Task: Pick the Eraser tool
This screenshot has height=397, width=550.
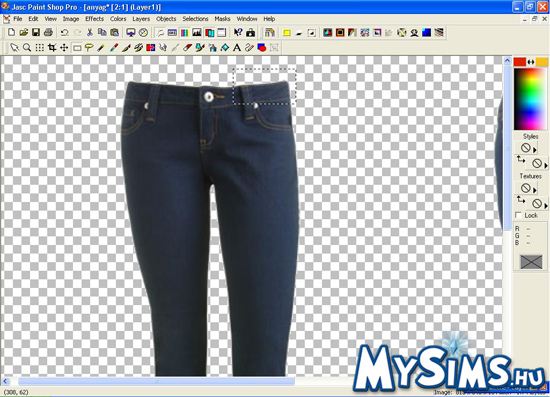Action: point(188,48)
